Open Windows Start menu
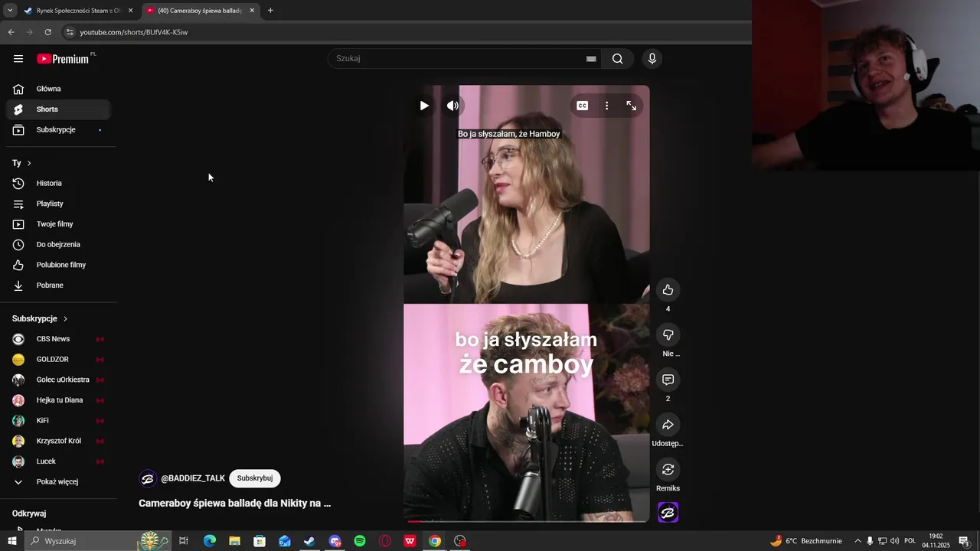 (x=12, y=541)
